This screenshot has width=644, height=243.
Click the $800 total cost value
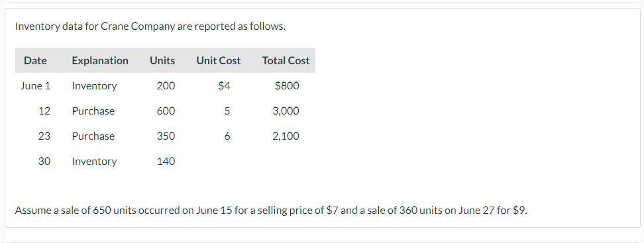pos(287,86)
